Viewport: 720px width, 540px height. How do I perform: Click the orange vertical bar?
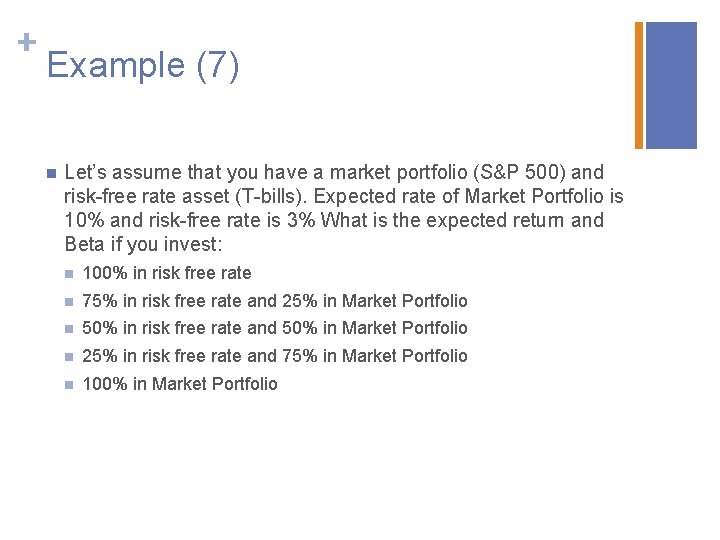pos(639,85)
